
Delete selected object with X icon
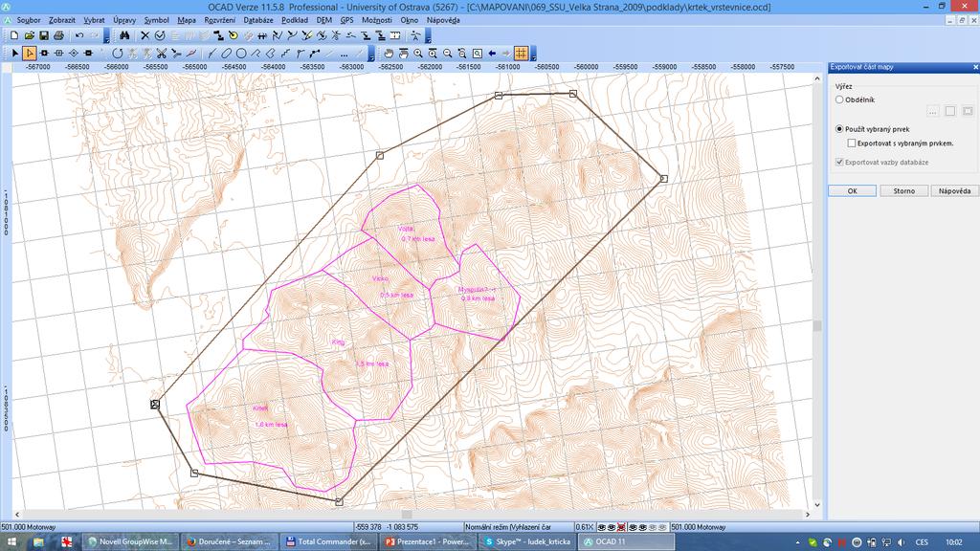(x=145, y=35)
